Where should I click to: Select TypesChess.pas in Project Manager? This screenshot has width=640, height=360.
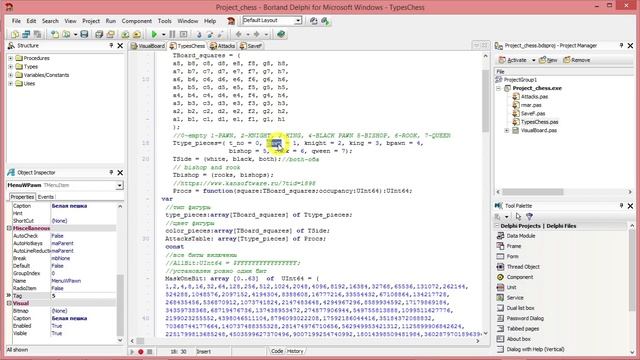539,122
